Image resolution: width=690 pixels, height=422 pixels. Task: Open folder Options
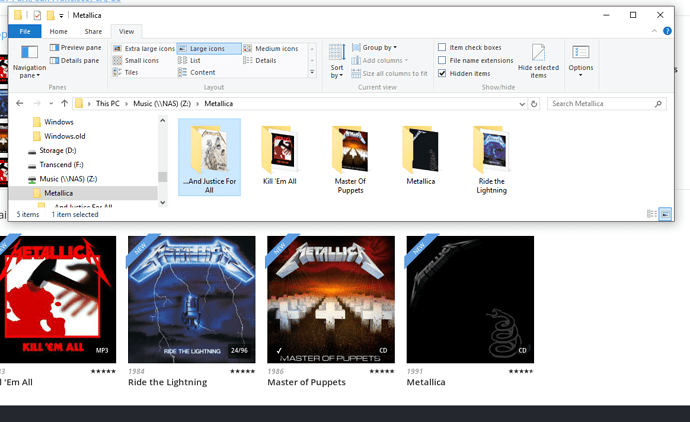tap(580, 61)
